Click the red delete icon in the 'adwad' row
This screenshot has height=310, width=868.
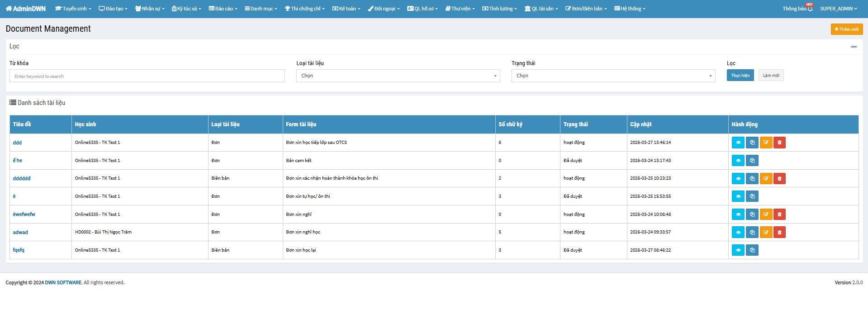point(779,232)
